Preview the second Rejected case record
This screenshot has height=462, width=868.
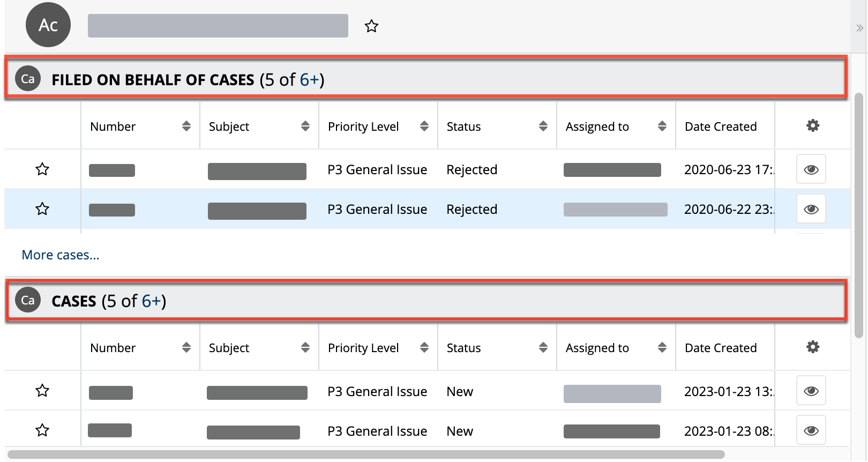tap(811, 208)
